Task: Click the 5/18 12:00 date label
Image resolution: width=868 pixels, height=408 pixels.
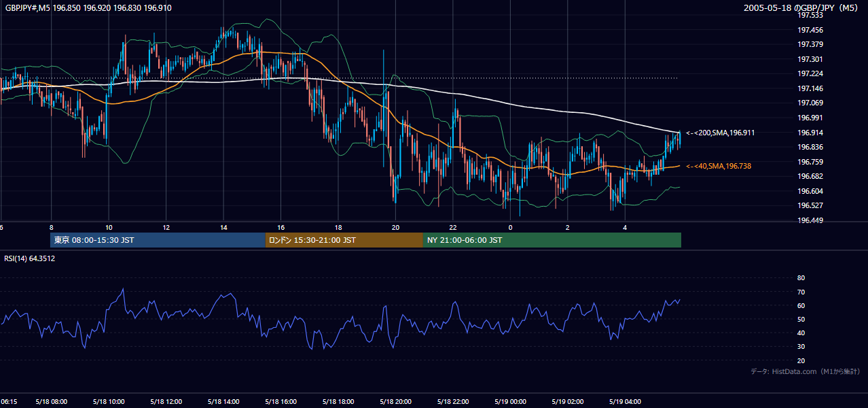Action: 166,402
